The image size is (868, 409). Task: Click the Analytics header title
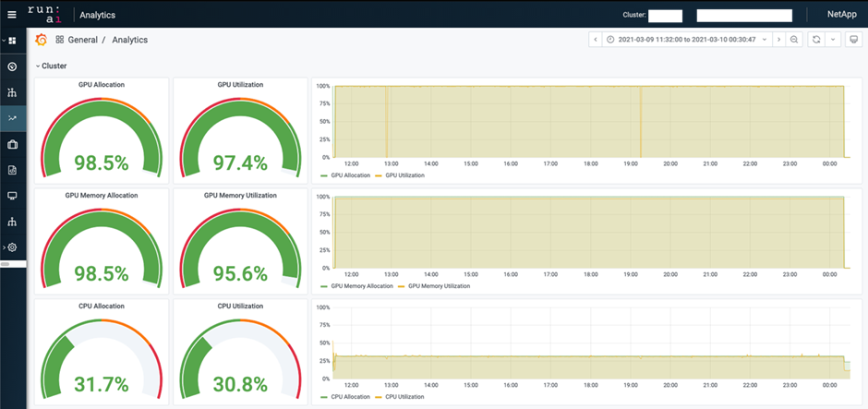(x=98, y=15)
